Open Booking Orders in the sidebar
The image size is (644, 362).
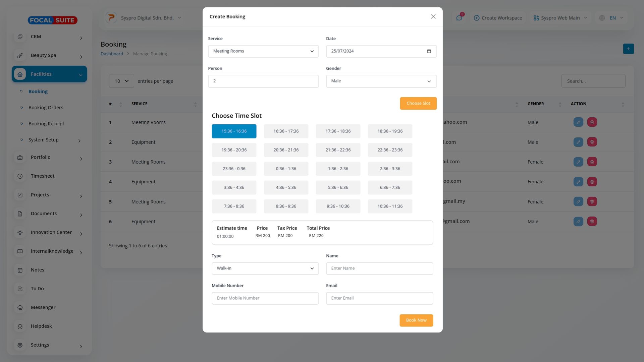click(x=46, y=108)
